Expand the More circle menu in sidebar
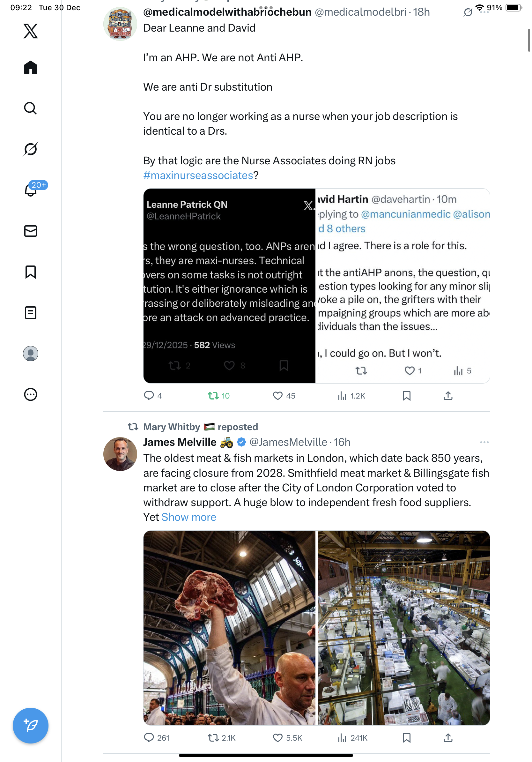Screen dimensions: 532x762 tap(31, 394)
